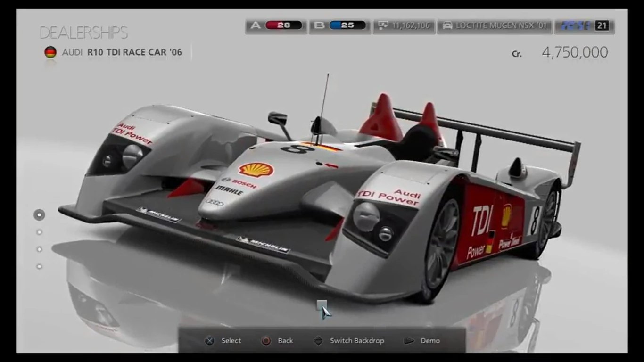Click the red circle icon beside Back
The height and width of the screenshot is (362, 644).
click(266, 341)
